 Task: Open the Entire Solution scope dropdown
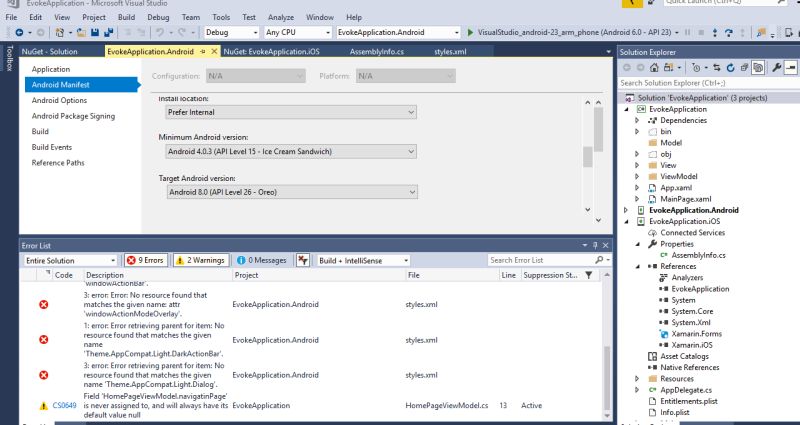(x=70, y=260)
